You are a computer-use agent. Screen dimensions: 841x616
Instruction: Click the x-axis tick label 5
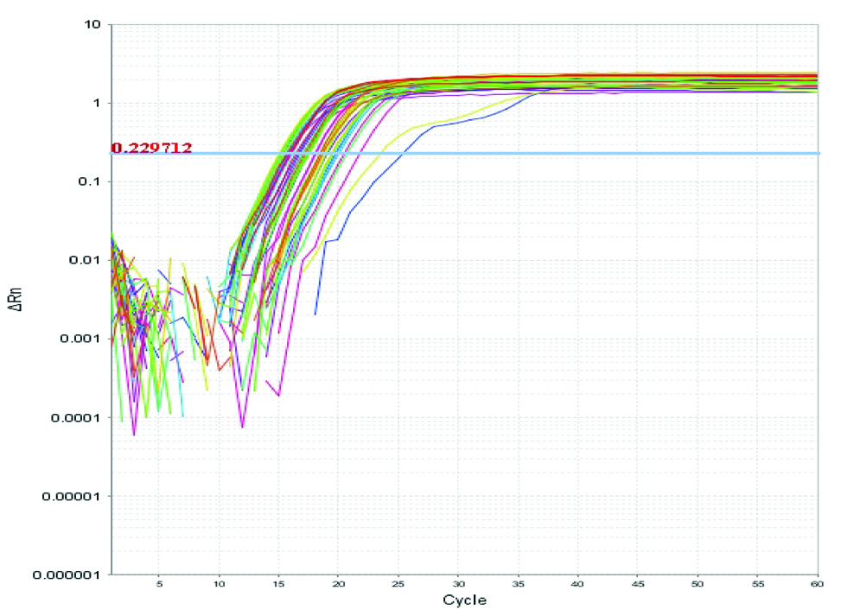pos(159,585)
